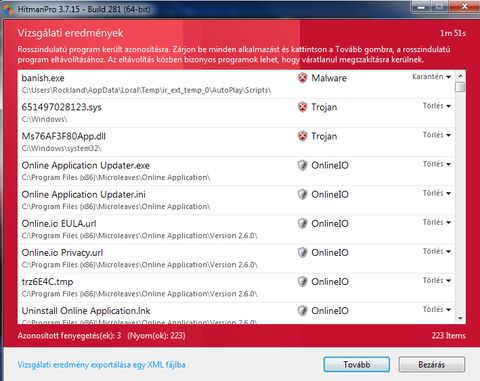Click the grey shield icon for Online Application Updater.exe
The image size is (480, 381).
point(302,165)
